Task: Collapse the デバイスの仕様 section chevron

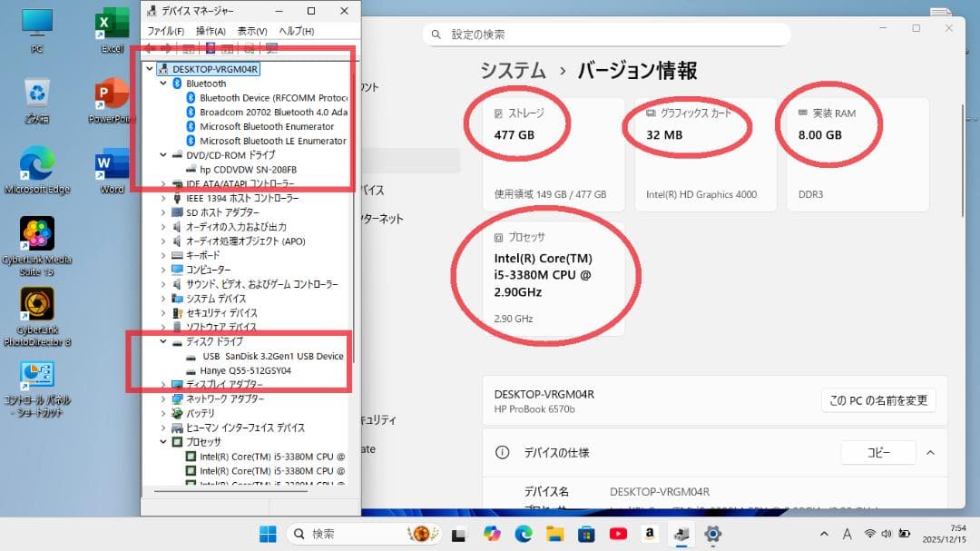Action: pos(931,452)
